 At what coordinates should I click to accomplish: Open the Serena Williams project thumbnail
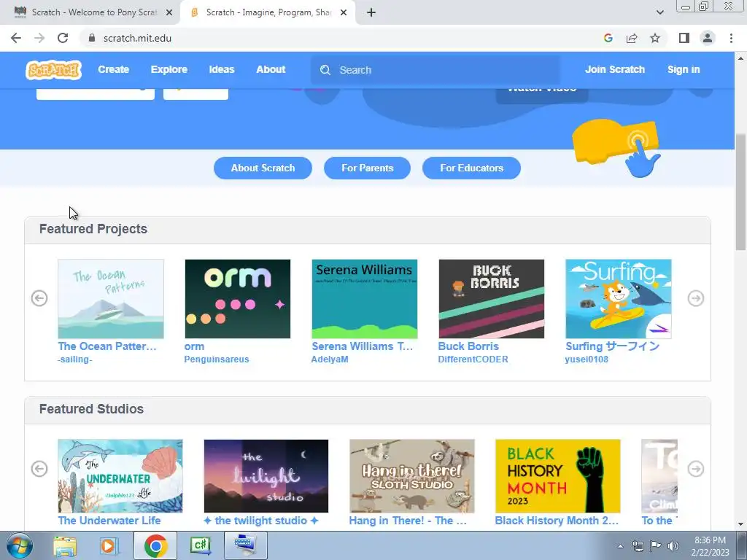coord(365,298)
